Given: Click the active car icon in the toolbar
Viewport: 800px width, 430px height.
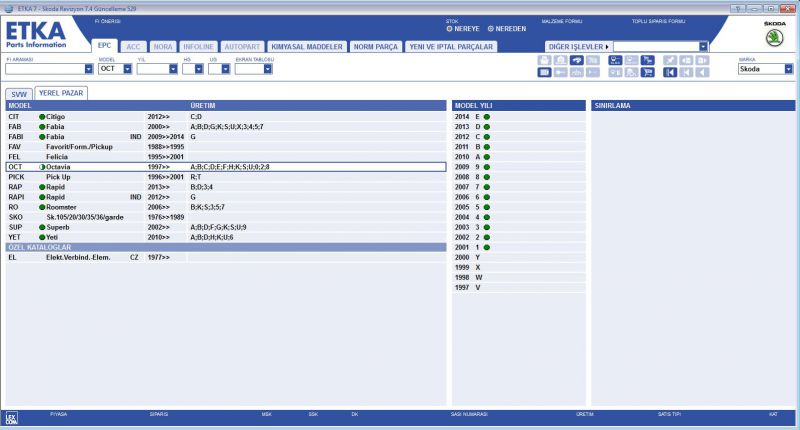Looking at the screenshot, I should pos(577,60).
